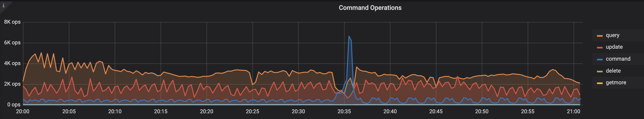
Task: Toggle the query series legend label
Action: (612, 35)
